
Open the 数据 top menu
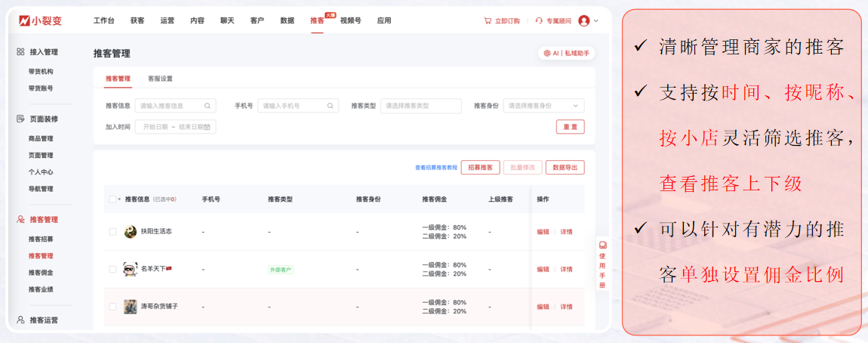tap(287, 20)
